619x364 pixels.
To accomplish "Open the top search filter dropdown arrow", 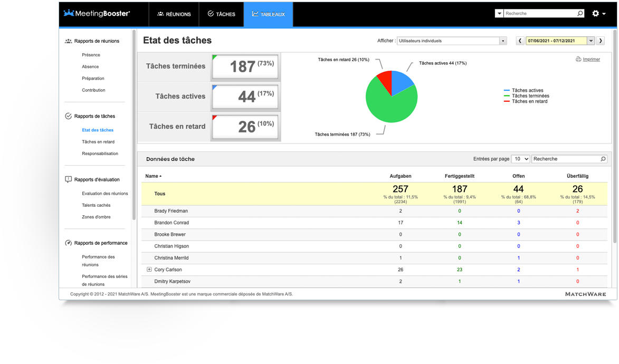I will click(499, 13).
